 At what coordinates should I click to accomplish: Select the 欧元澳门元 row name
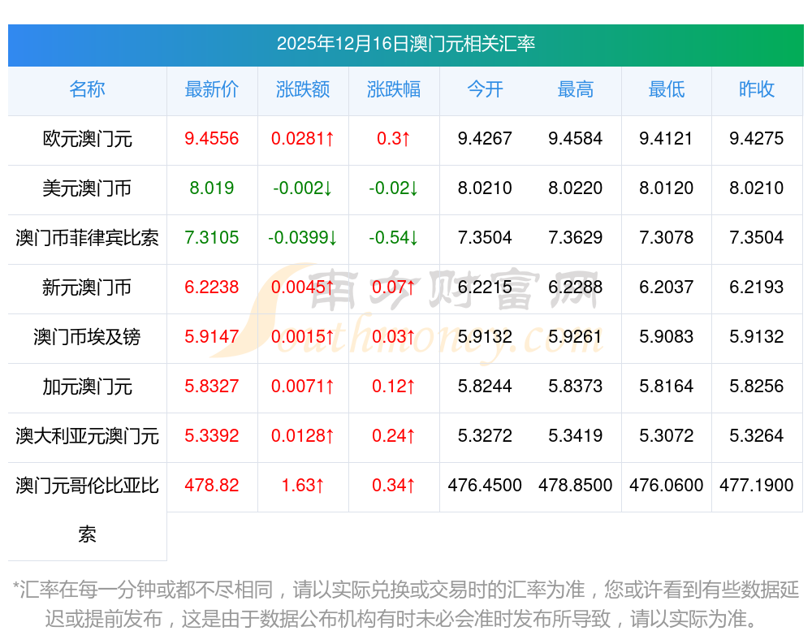[87, 139]
